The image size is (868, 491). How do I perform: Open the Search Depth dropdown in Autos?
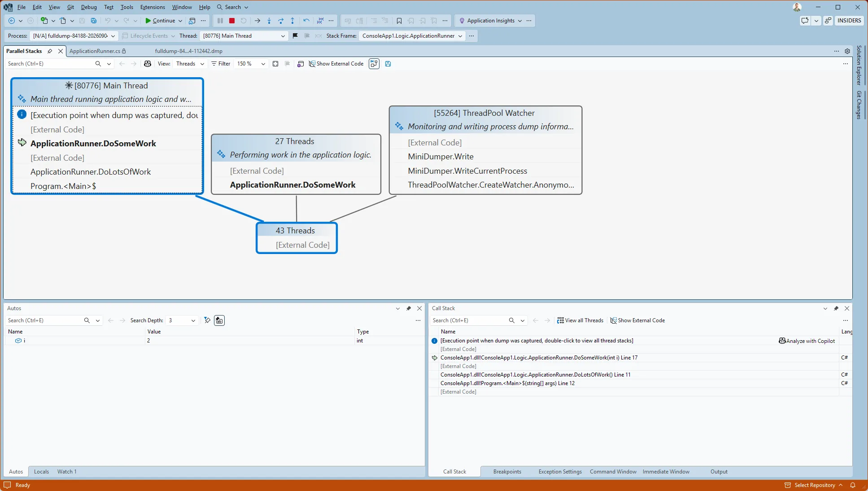pyautogui.click(x=182, y=320)
